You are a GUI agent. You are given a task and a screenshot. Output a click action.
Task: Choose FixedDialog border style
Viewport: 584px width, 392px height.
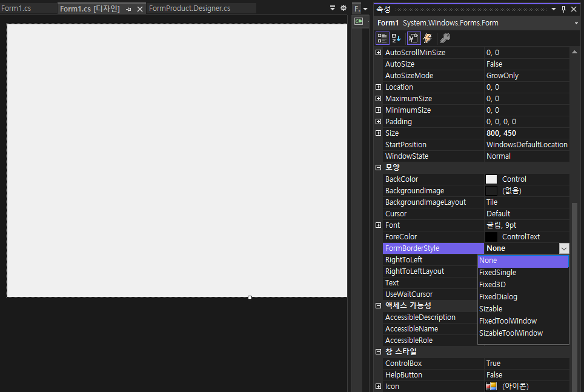click(523, 297)
